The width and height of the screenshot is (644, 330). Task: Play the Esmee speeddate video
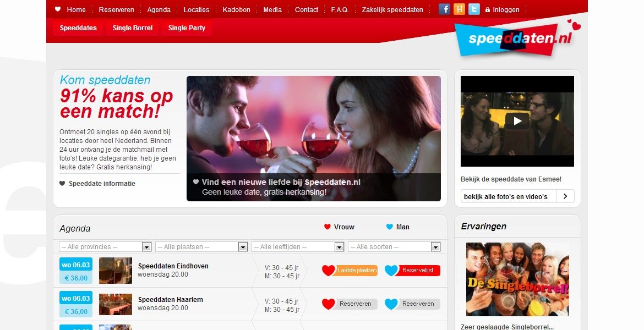(517, 121)
